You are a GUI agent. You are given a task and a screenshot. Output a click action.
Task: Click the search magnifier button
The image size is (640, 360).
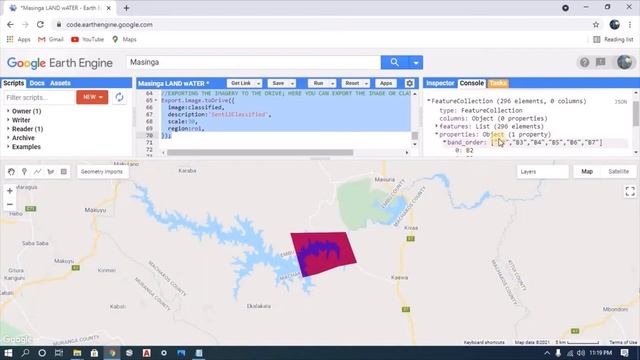click(x=394, y=62)
